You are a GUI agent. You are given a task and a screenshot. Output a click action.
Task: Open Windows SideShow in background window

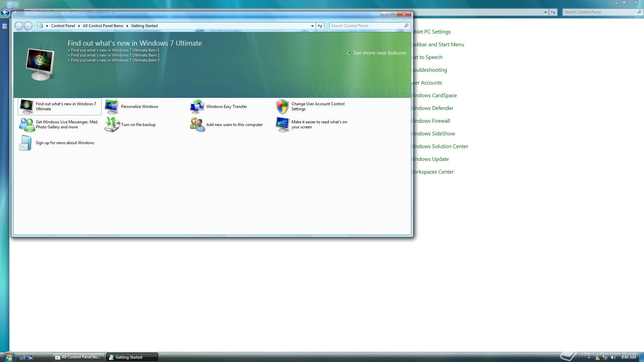pos(434,134)
